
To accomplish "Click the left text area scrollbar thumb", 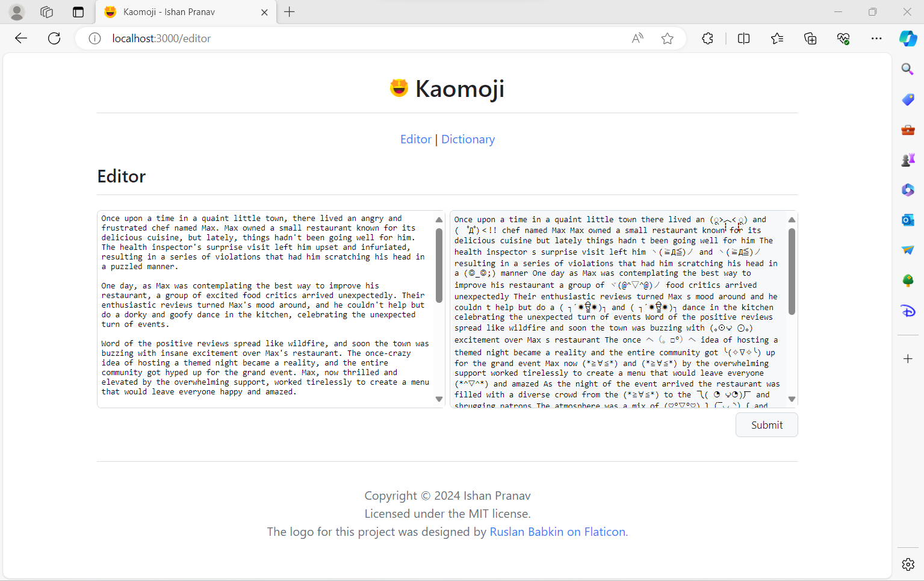I will coord(439,265).
